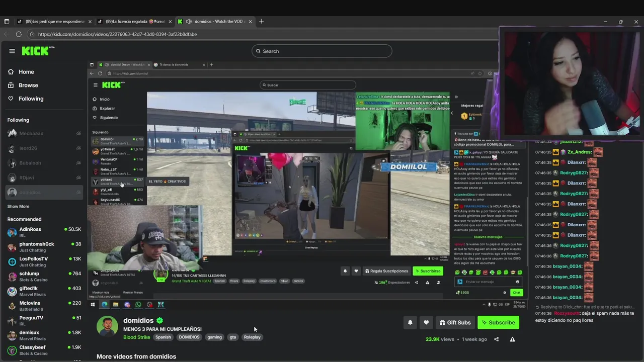This screenshot has height=362, width=644.
Task: Go back with the browser back arrow
Action: click(x=7, y=34)
